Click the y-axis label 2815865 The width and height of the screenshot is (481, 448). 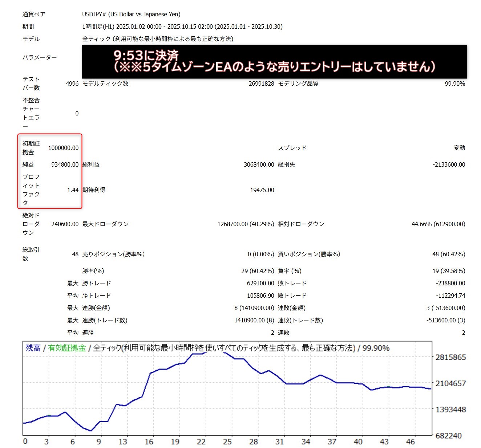click(x=450, y=357)
